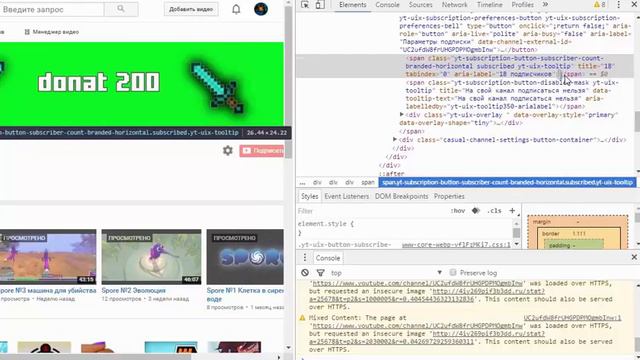Select the Styles sub-tab

(309, 196)
